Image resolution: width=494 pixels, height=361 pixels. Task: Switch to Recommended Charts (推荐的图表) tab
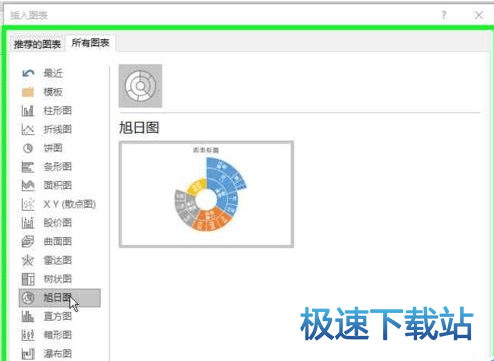pyautogui.click(x=37, y=44)
